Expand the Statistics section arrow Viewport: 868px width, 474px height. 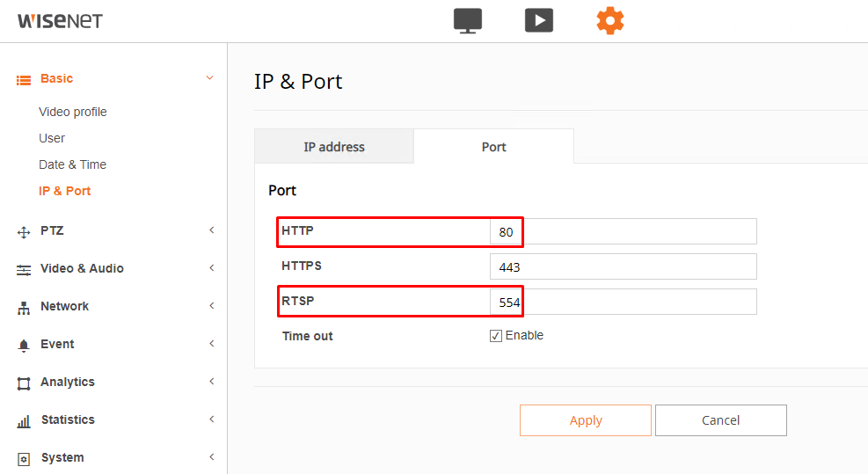211,419
